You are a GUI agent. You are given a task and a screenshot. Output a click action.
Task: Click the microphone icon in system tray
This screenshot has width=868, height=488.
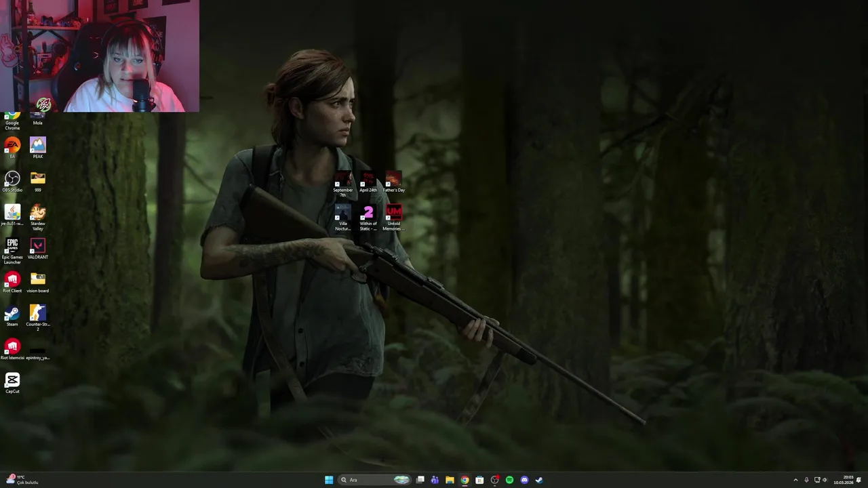(x=806, y=480)
